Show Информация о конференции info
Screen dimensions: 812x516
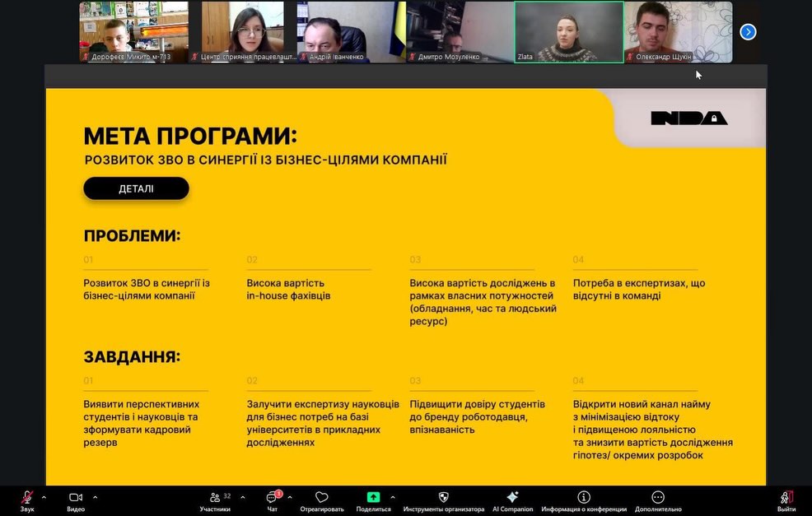[x=584, y=498]
